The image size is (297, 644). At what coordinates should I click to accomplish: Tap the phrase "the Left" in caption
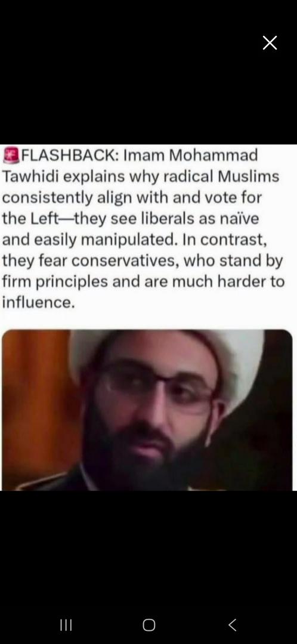click(28, 218)
